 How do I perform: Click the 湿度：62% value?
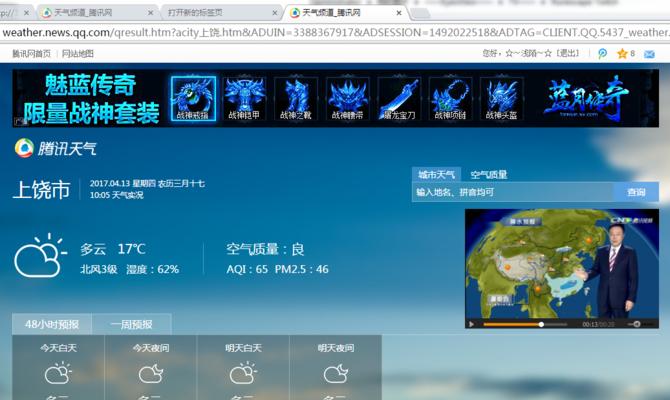pos(153,269)
